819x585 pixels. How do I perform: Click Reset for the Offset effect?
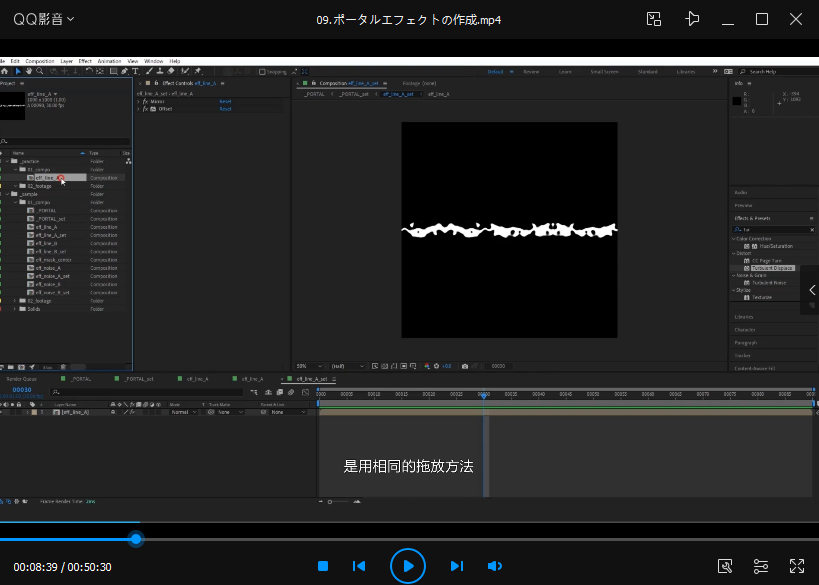(x=225, y=109)
